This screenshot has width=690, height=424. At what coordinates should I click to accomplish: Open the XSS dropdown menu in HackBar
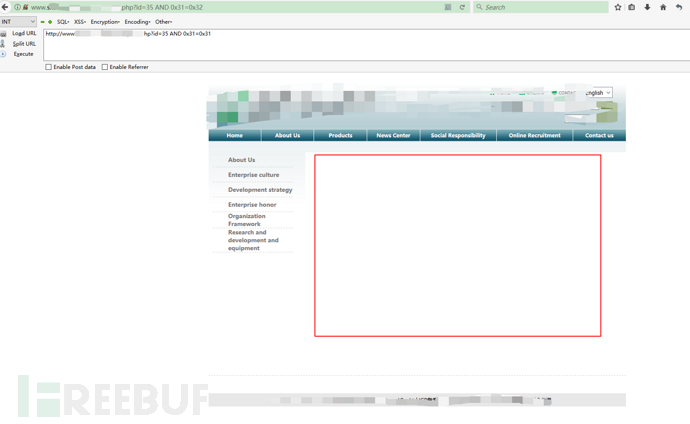point(80,22)
